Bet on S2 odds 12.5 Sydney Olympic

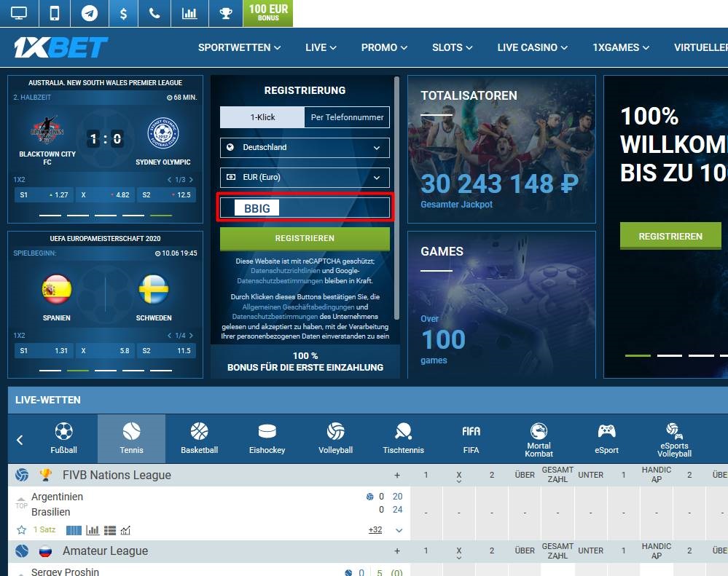(166, 194)
